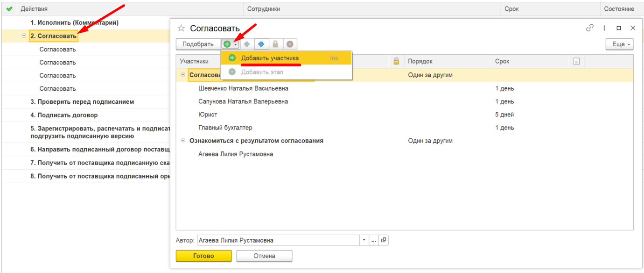Move the participant down with the blue arrow
Image resolution: width=644 pixels, height=273 pixels.
pos(261,44)
